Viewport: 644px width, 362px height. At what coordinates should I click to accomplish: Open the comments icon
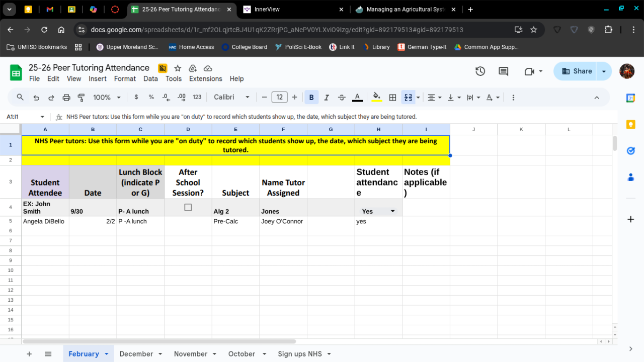503,71
